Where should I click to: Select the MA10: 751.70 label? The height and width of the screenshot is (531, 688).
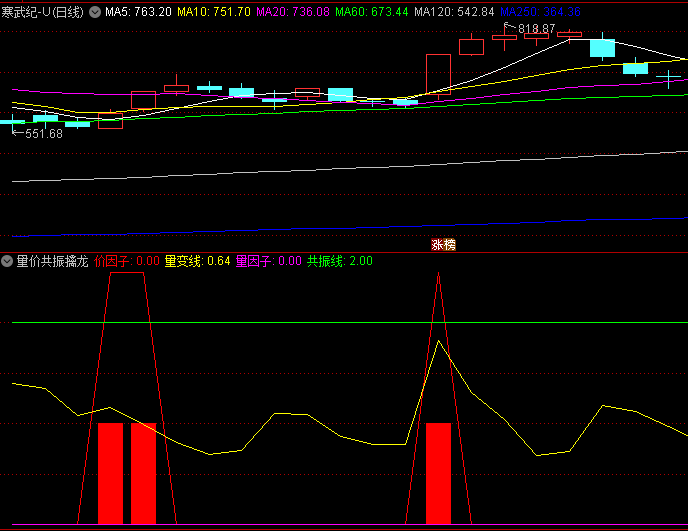click(214, 12)
